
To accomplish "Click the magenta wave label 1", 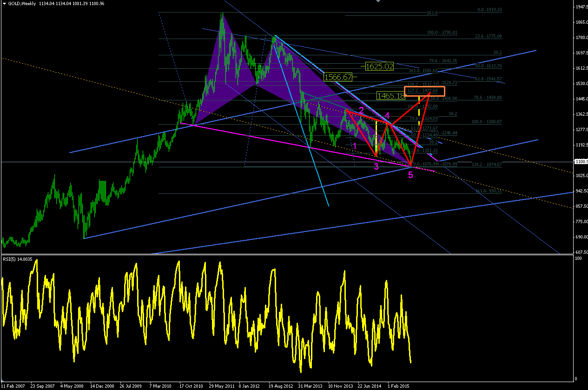I will tap(355, 146).
